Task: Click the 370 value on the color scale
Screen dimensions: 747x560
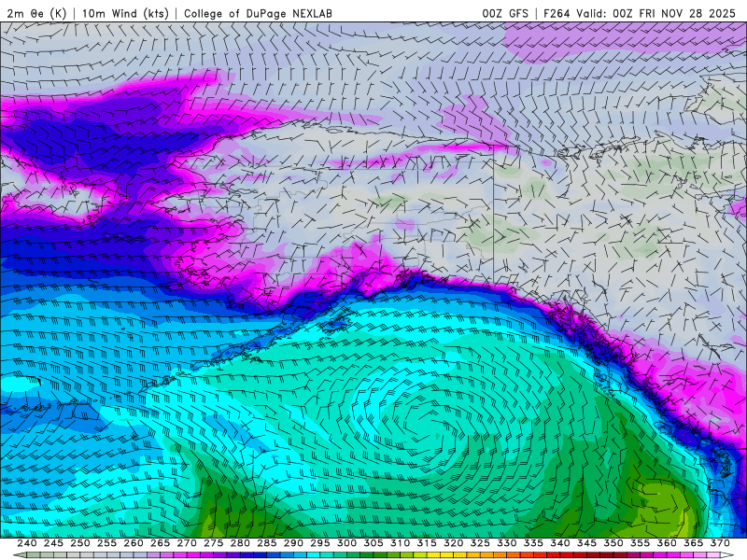Action: click(720, 543)
